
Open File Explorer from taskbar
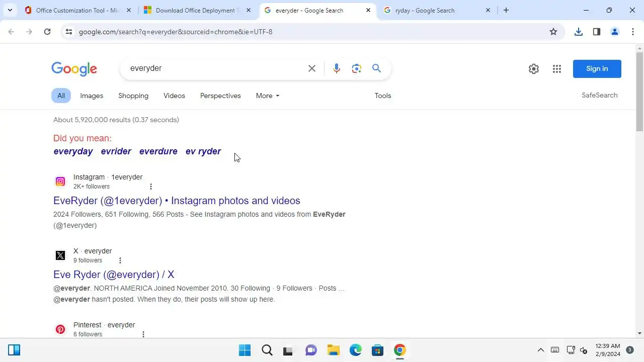[x=334, y=350]
